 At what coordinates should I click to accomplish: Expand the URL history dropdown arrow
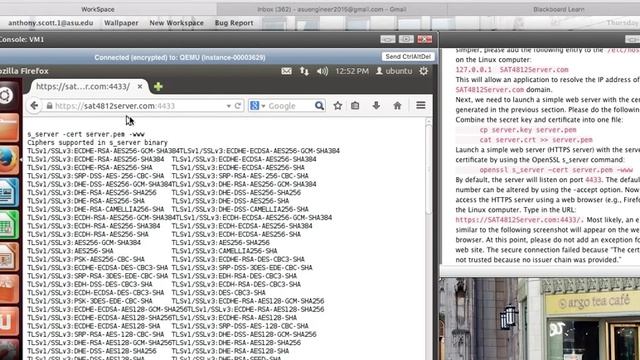[x=229, y=106]
